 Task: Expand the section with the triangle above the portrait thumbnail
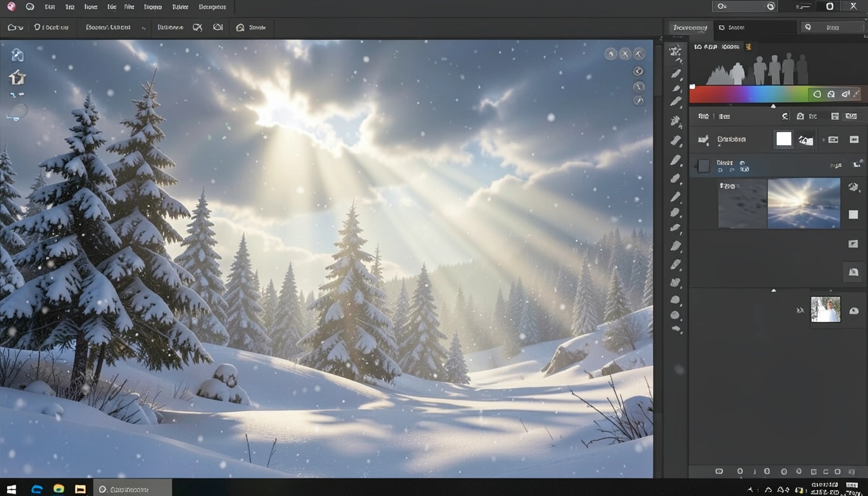[774, 291]
